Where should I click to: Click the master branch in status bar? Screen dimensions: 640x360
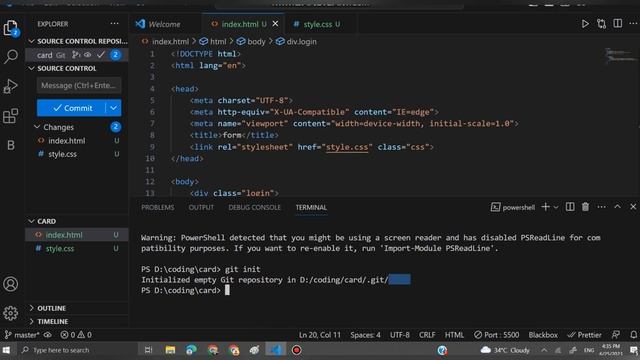click(x=22, y=335)
